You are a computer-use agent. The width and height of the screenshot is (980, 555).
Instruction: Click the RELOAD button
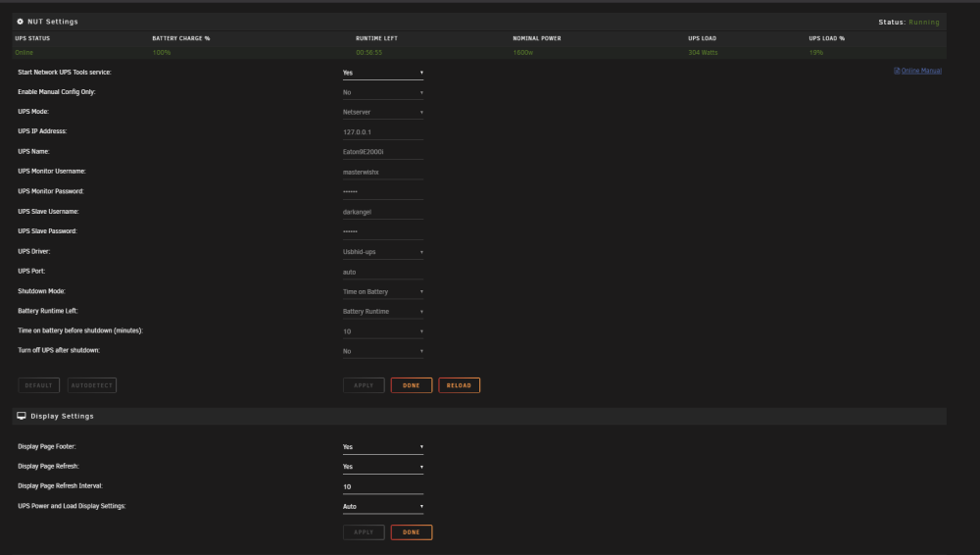pos(459,385)
